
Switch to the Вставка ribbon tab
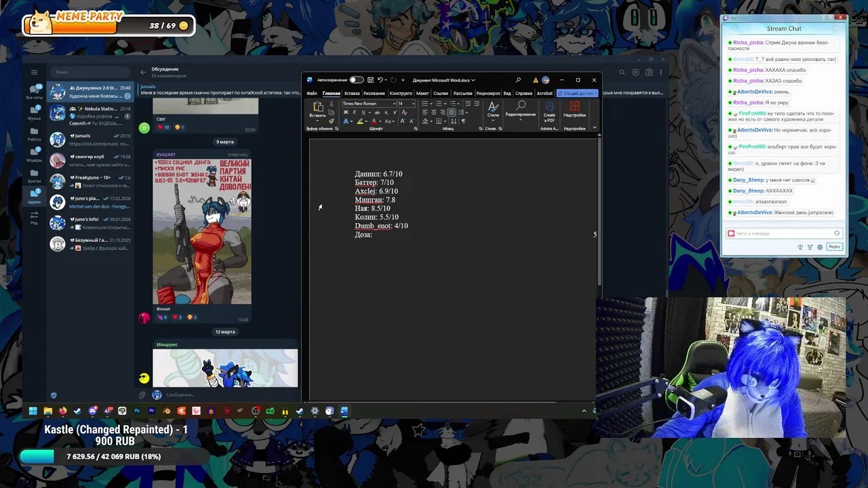pyautogui.click(x=352, y=94)
